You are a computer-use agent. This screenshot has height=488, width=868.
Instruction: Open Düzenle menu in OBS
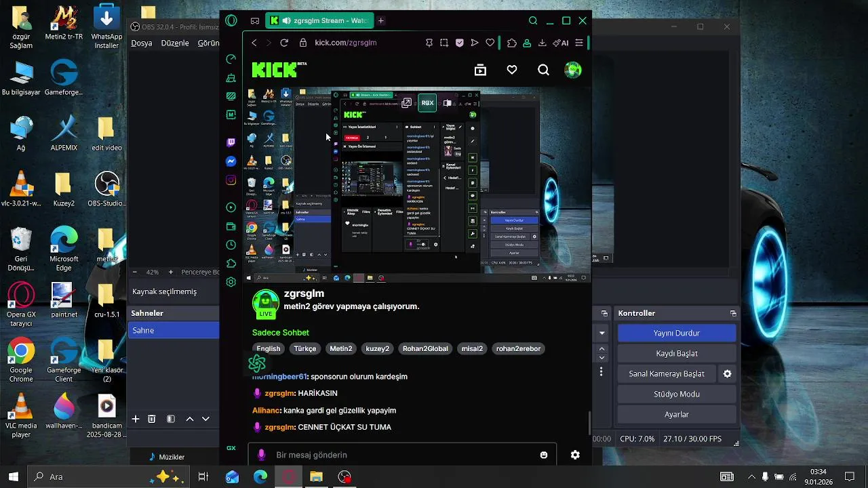pos(175,43)
